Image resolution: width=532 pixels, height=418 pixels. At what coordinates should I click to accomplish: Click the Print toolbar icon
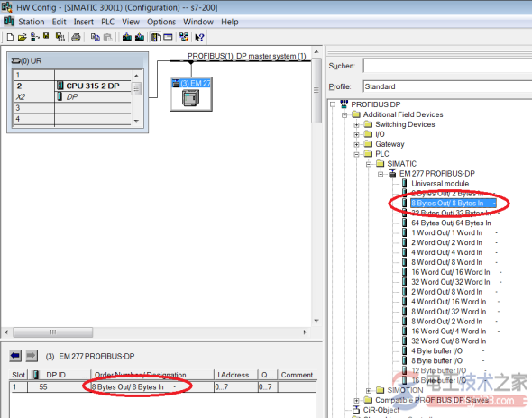[76, 37]
